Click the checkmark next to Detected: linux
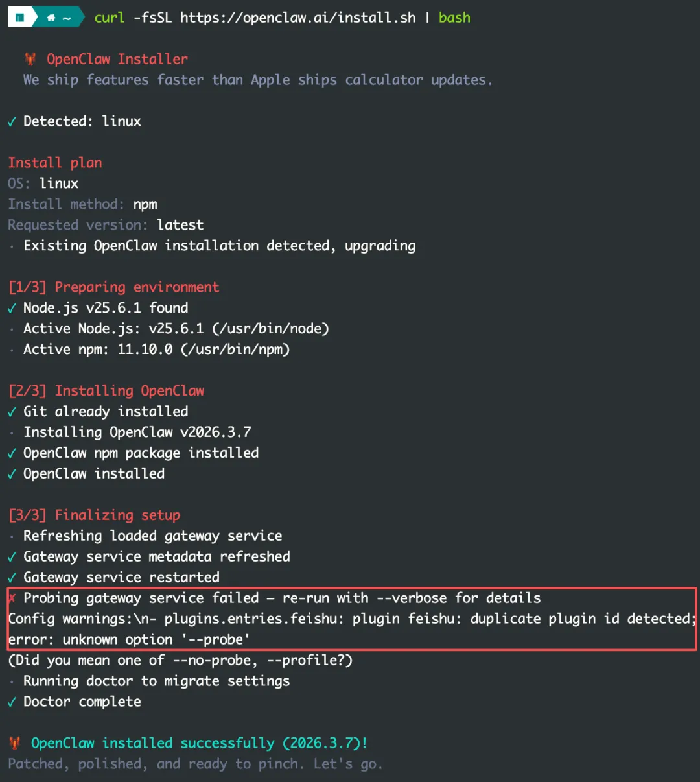 pos(12,121)
